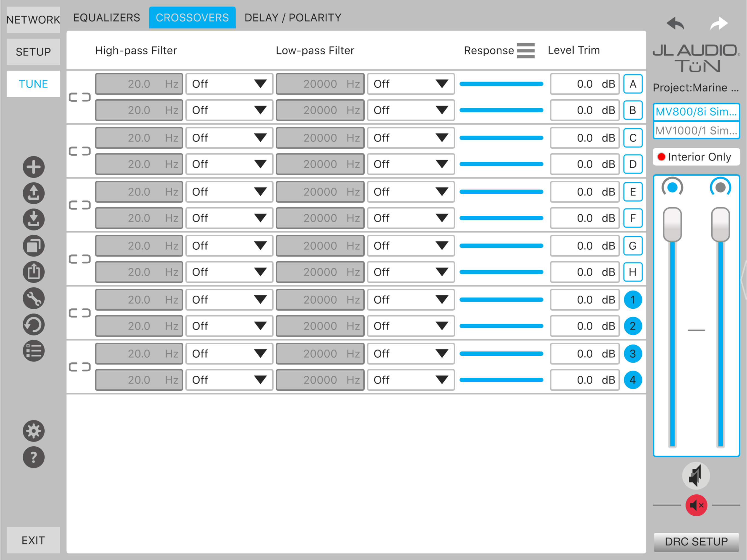This screenshot has width=747, height=560.
Task: Click the undo arrow icon
Action: click(x=675, y=24)
